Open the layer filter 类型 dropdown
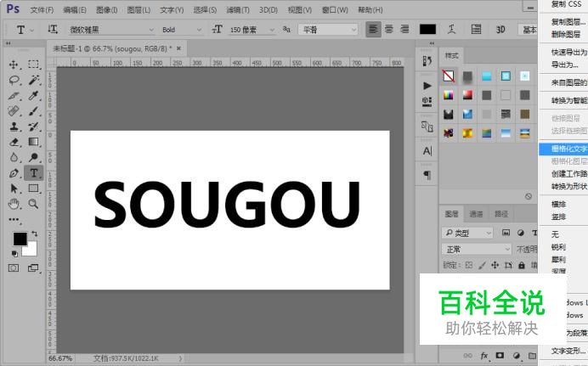Image resolution: width=588 pixels, height=366 pixels. (x=466, y=233)
